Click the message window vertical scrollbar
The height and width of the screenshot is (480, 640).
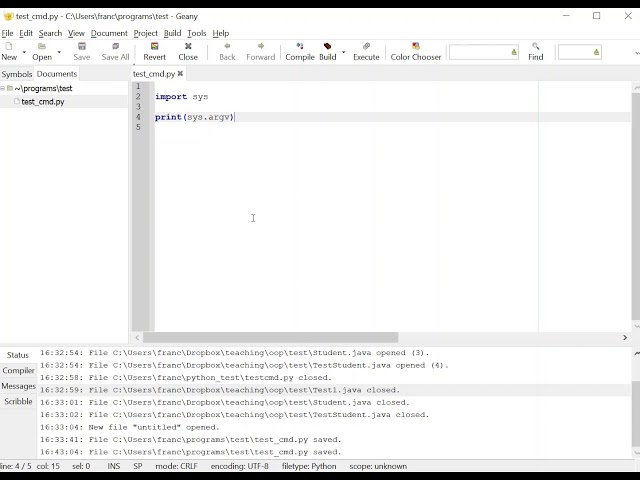(x=636, y=413)
